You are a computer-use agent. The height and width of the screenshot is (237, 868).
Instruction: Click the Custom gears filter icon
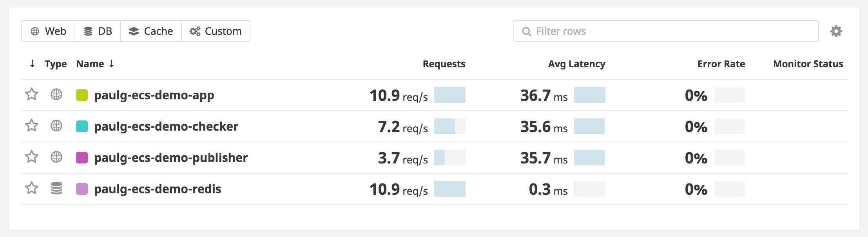196,31
